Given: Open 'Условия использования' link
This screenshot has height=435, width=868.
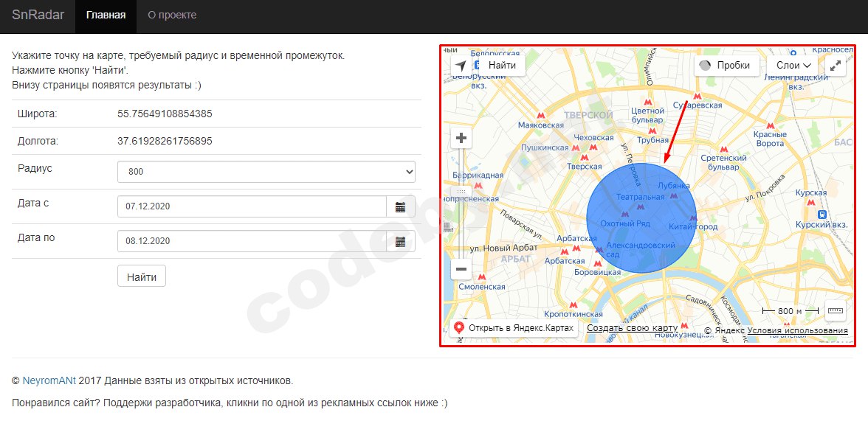Looking at the screenshot, I should tap(797, 330).
